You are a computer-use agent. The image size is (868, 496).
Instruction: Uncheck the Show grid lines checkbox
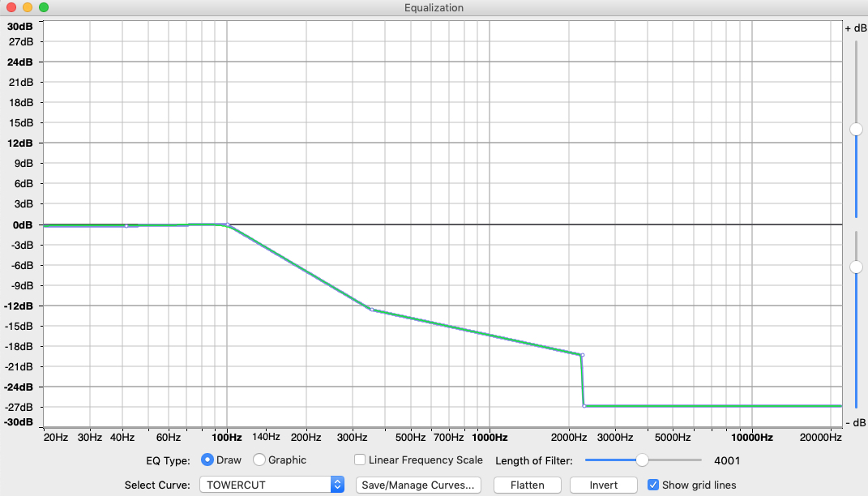[x=653, y=485]
